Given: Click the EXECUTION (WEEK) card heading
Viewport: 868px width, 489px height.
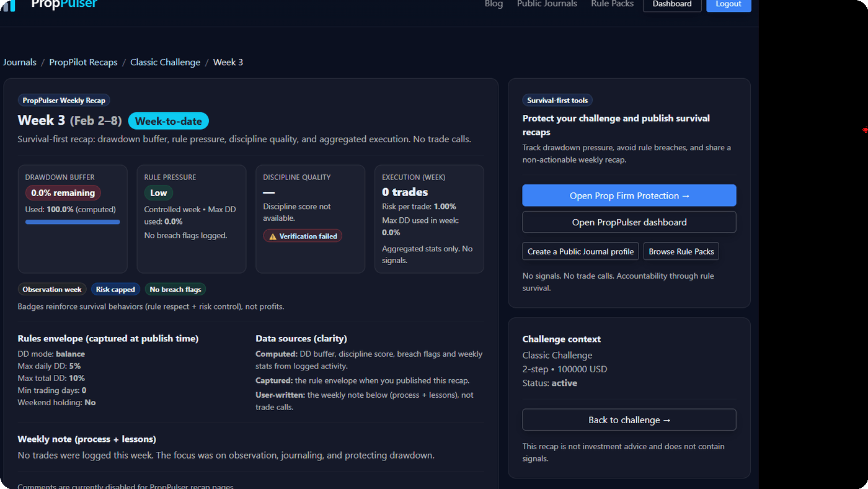Looking at the screenshot, I should [x=414, y=177].
